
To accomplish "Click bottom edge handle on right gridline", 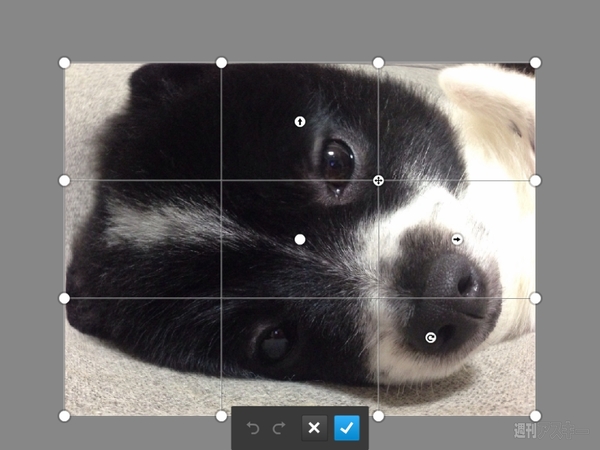I will click(378, 416).
